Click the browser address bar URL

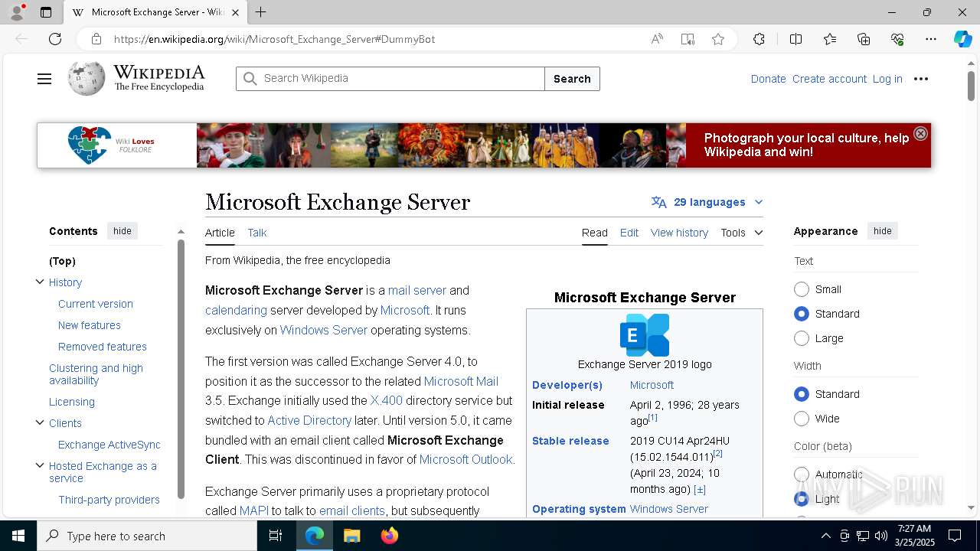click(274, 39)
